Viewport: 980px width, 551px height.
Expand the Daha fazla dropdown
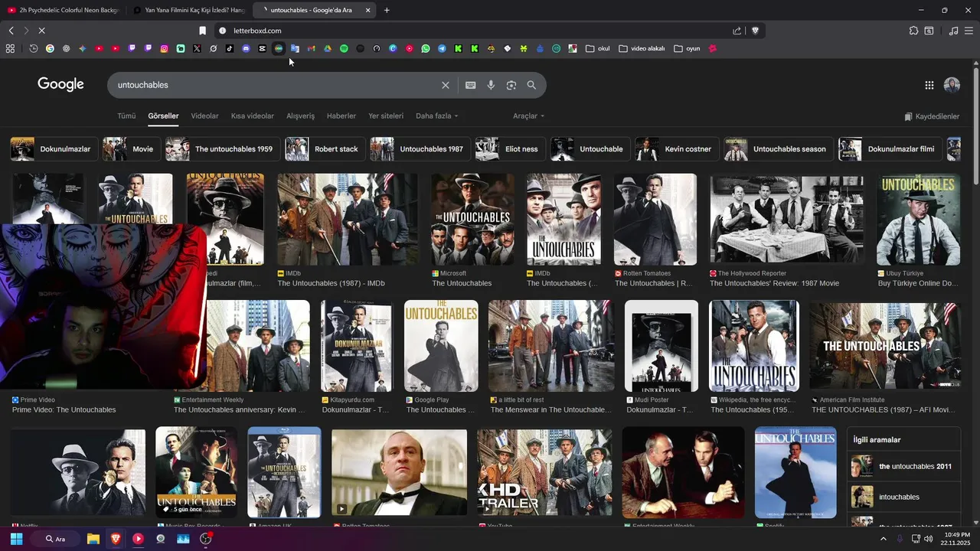pyautogui.click(x=436, y=116)
